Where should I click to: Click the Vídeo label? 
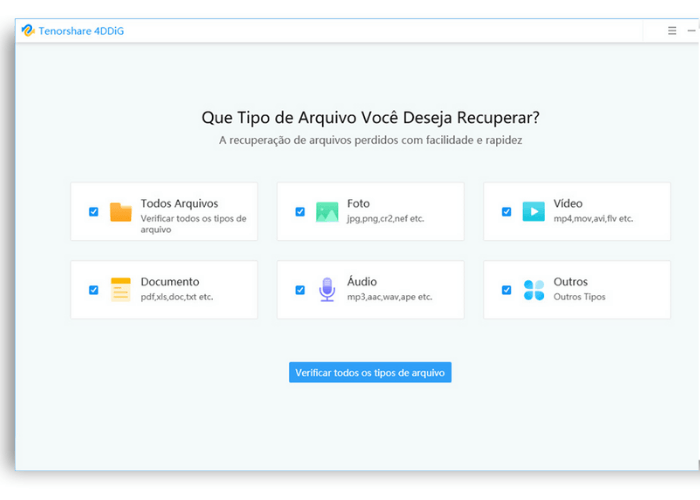click(568, 204)
